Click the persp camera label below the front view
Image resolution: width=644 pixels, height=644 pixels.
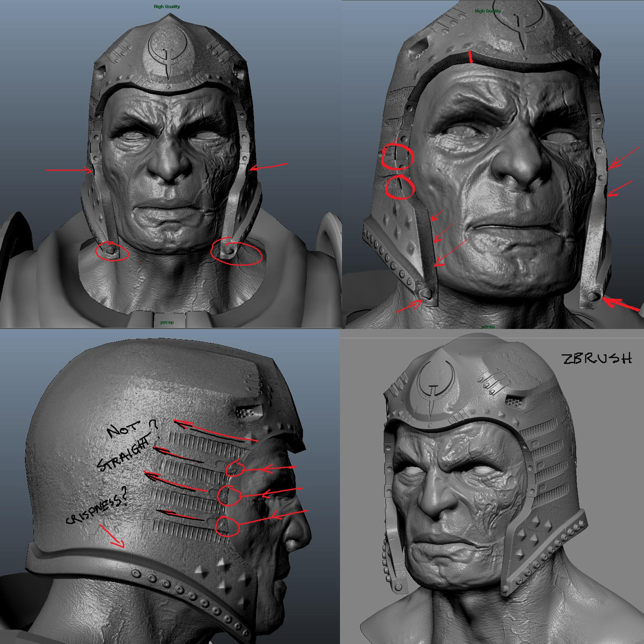pos(168,322)
